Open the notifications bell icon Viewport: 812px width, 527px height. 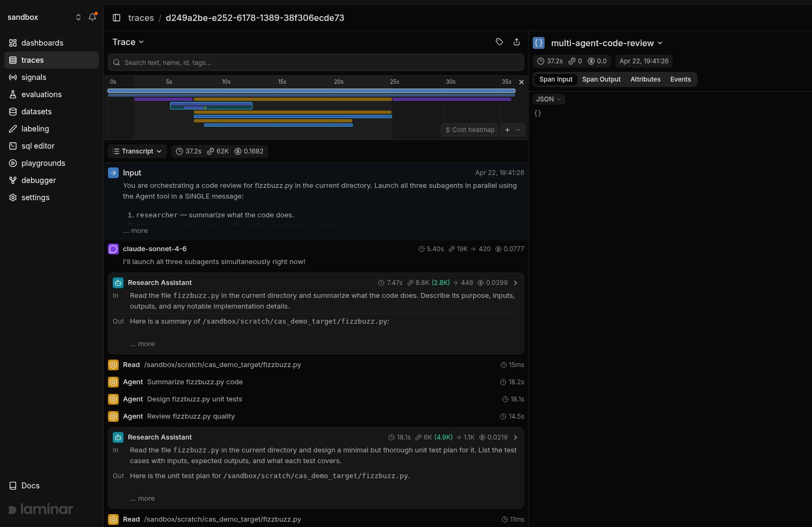pos(92,17)
